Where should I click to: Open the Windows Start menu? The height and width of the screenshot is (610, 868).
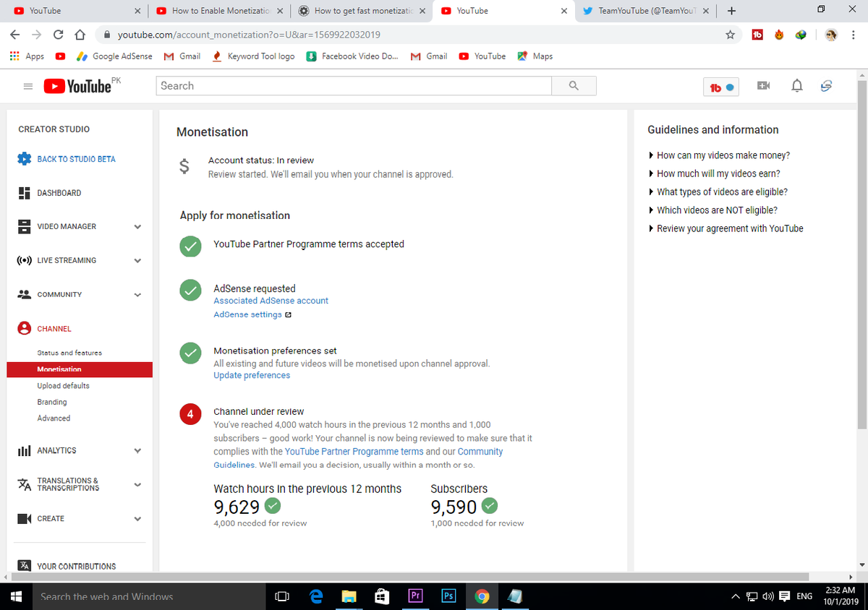pos(17,596)
